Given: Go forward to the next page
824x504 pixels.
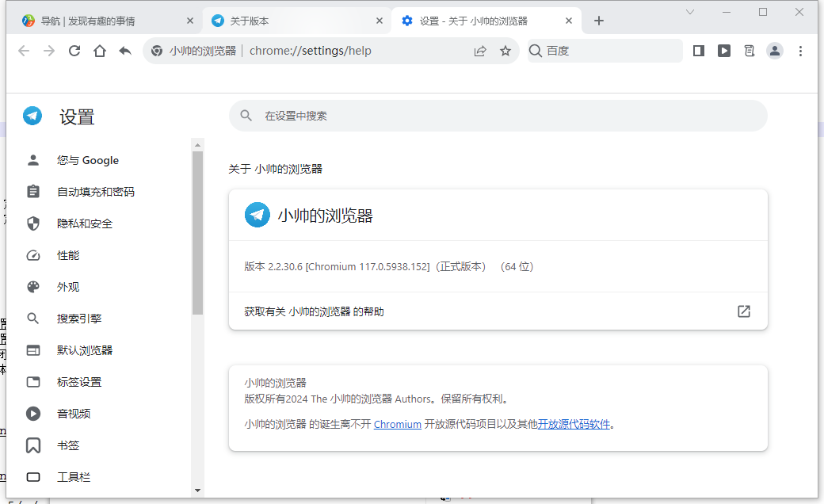Looking at the screenshot, I should pyautogui.click(x=49, y=51).
